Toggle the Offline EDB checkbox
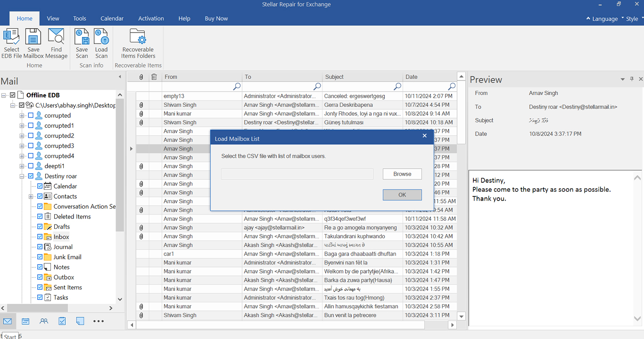 13,95
